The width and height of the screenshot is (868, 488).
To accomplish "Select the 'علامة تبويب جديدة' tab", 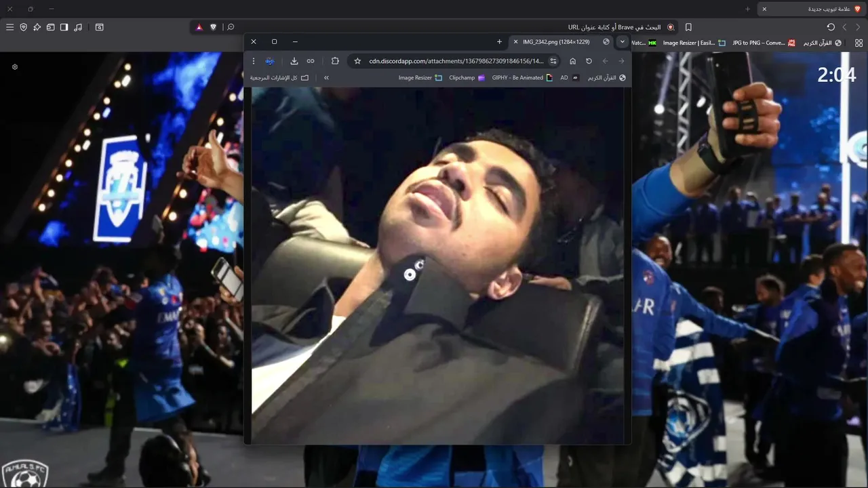I will coord(812,9).
